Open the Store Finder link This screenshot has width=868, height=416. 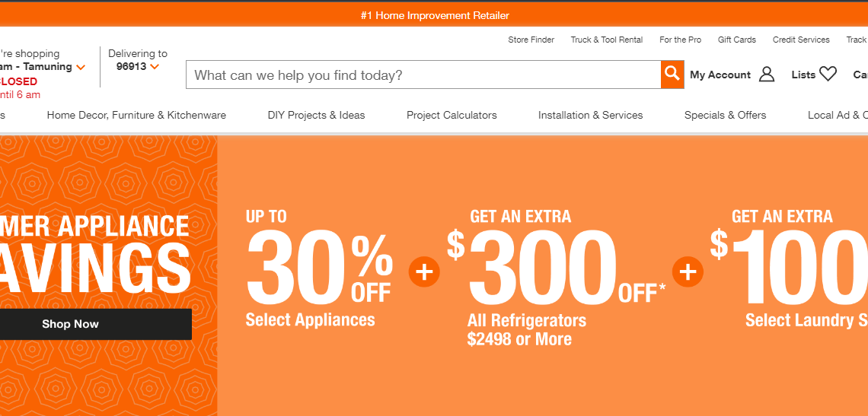tap(531, 40)
